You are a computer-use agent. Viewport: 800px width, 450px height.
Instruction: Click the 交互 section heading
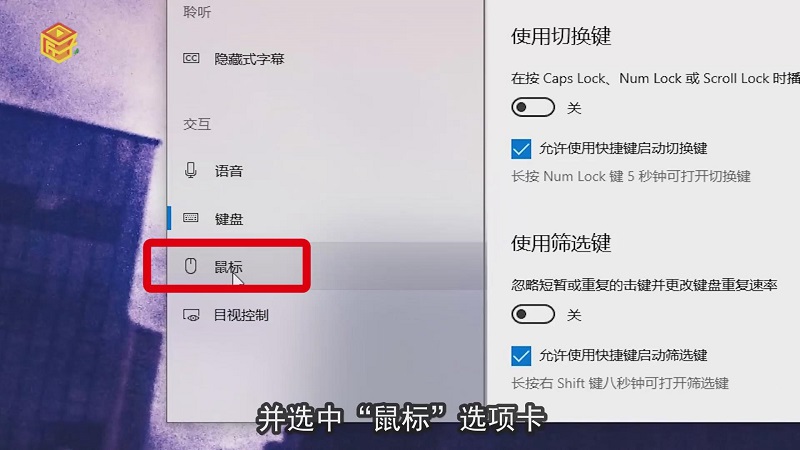click(197, 124)
